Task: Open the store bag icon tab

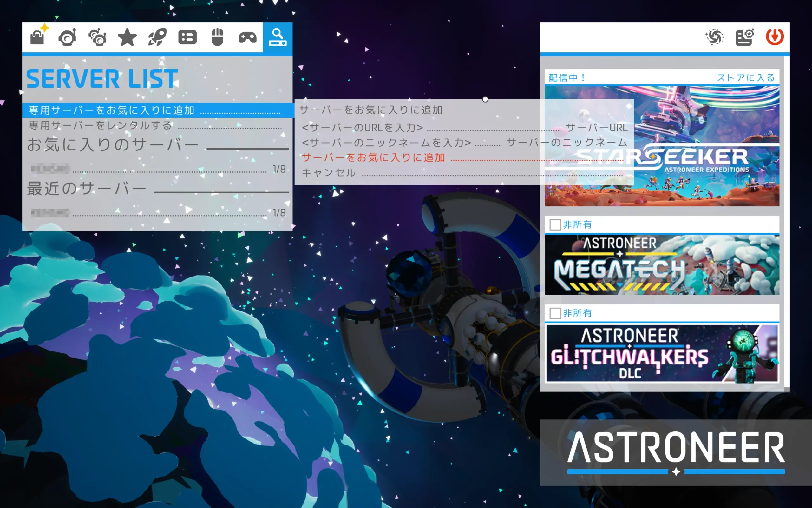Action: pyautogui.click(x=37, y=37)
